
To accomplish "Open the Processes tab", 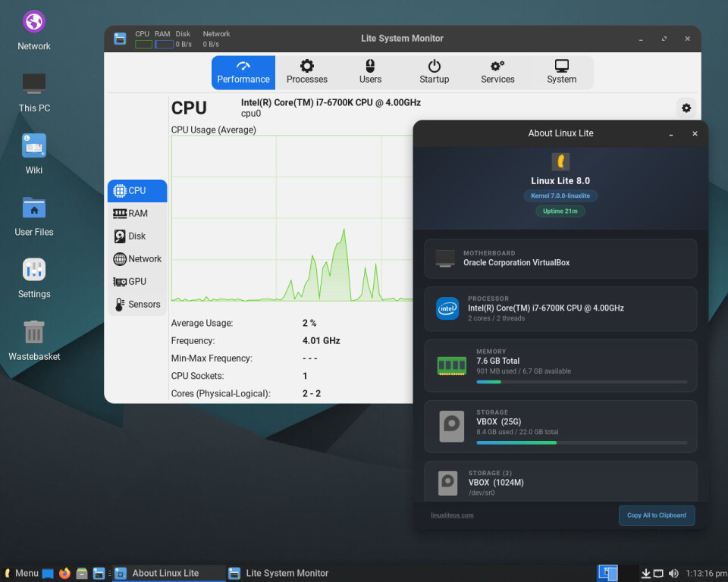I will 307,73.
